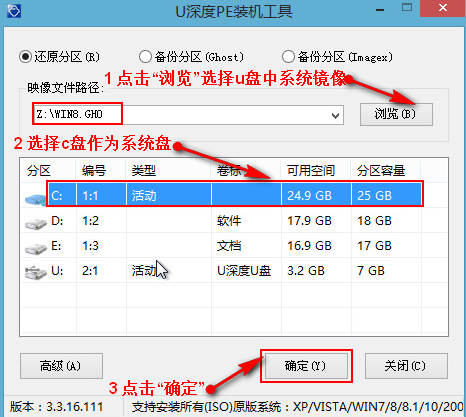Click the 关闭 (C) button
The image size is (466, 417).
406,366
